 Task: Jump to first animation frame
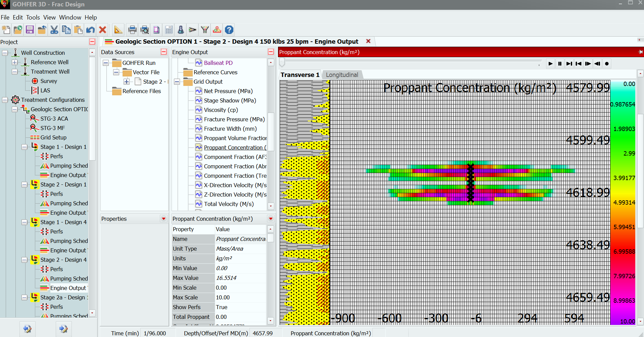point(579,64)
